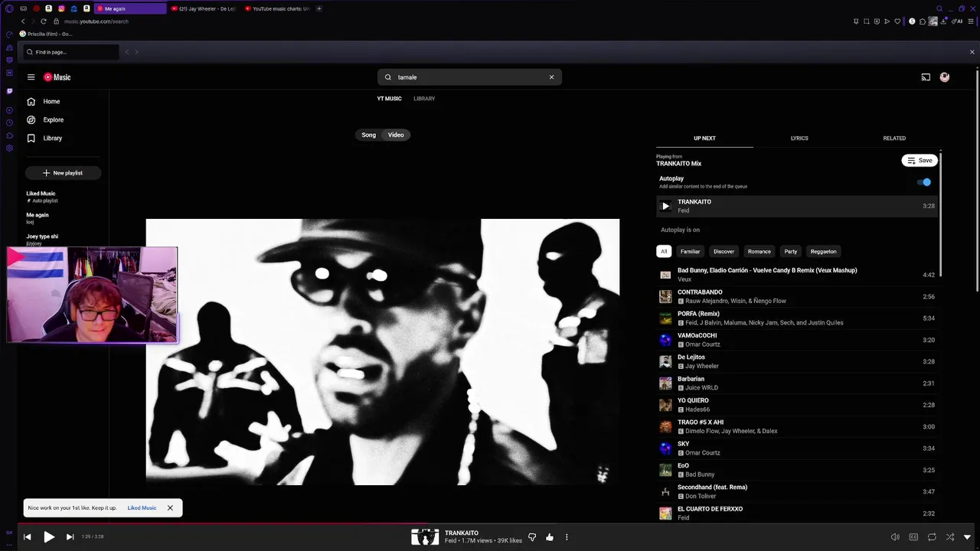Select the UP NEXT tab
Viewport: 980px width, 551px height.
click(704, 139)
